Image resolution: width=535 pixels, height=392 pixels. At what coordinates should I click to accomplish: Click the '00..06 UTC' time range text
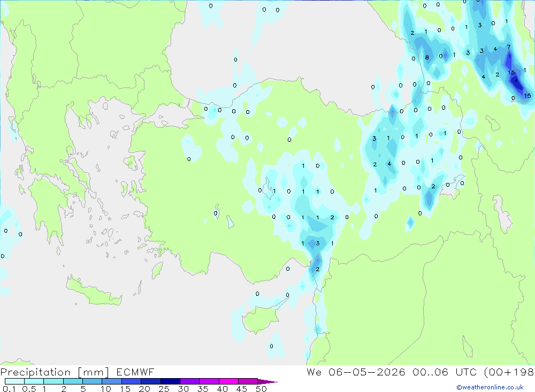tap(445, 372)
